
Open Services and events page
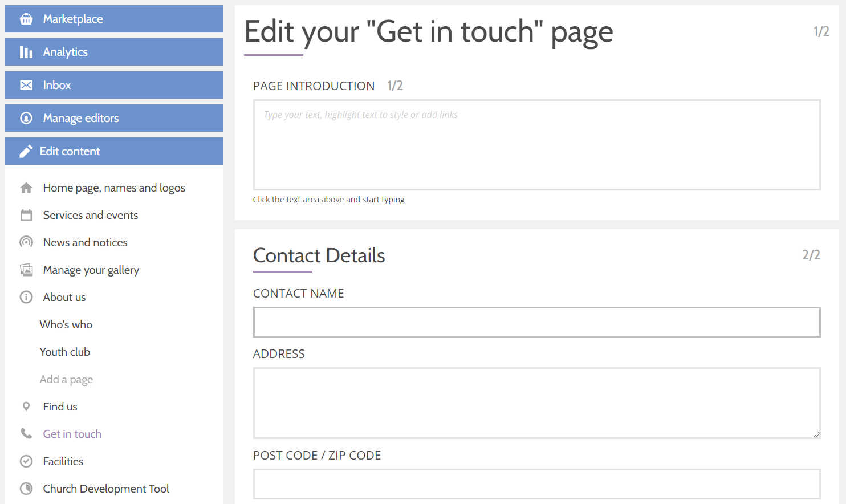91,215
